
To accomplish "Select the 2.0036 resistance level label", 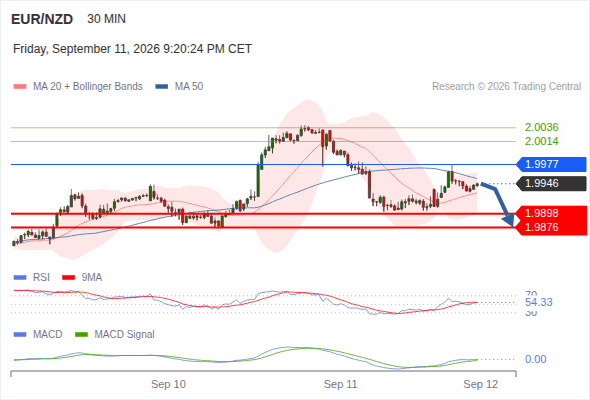I will [541, 127].
